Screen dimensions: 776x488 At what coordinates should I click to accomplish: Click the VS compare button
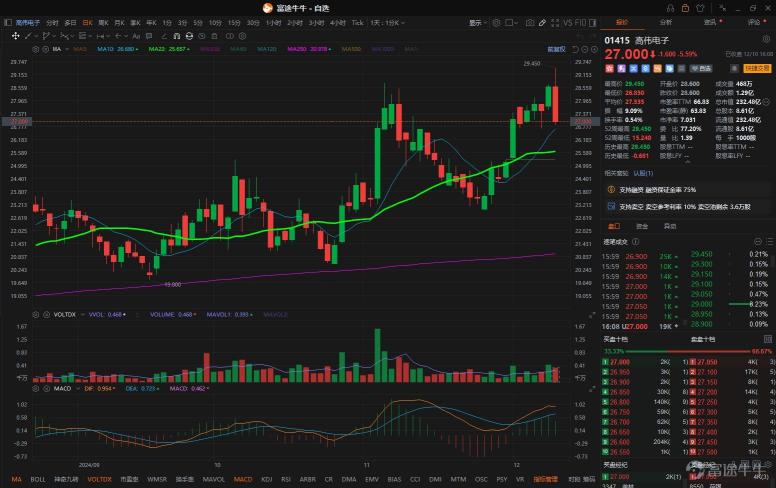567,21
